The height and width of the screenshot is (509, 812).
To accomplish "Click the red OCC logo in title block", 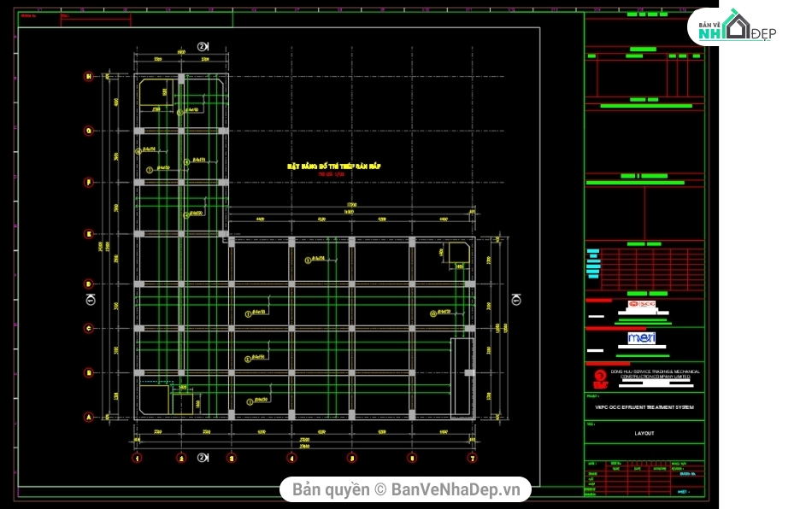I will click(641, 305).
